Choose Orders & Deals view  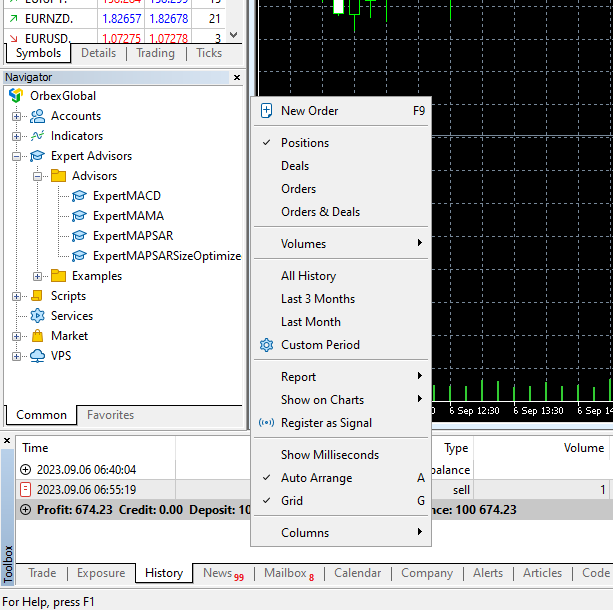[341, 212]
